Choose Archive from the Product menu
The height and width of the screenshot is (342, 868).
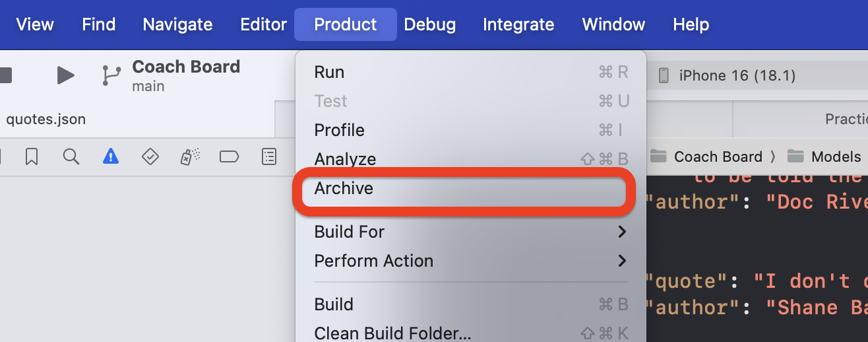click(344, 189)
